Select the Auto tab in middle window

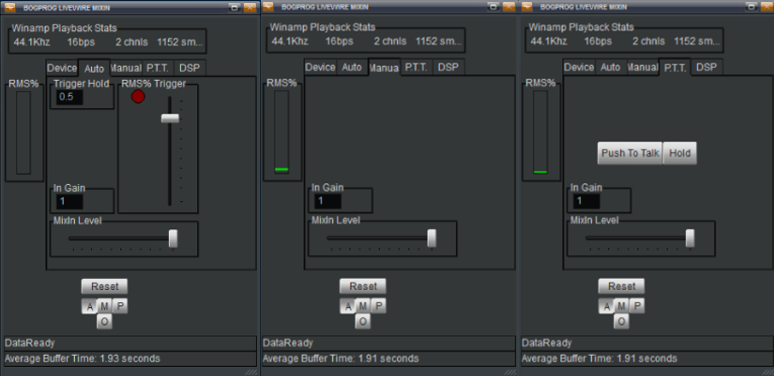pos(352,68)
